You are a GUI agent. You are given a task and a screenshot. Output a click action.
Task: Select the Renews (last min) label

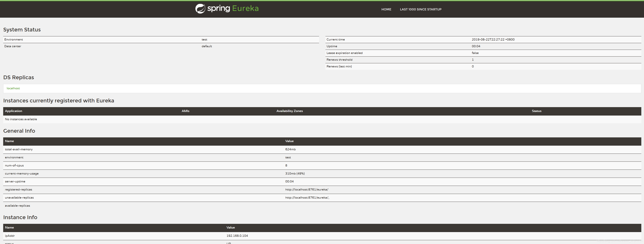(339, 66)
